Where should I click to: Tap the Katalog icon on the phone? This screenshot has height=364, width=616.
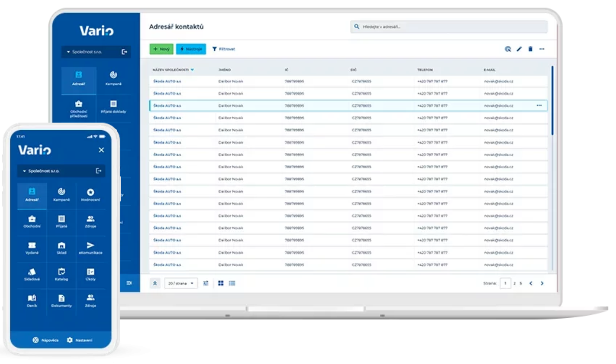pyautogui.click(x=61, y=275)
